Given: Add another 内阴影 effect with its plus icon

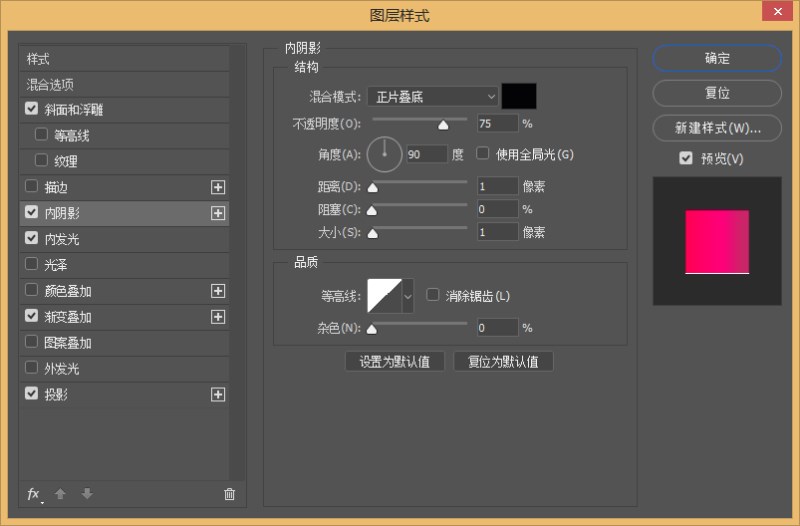Looking at the screenshot, I should (218, 213).
